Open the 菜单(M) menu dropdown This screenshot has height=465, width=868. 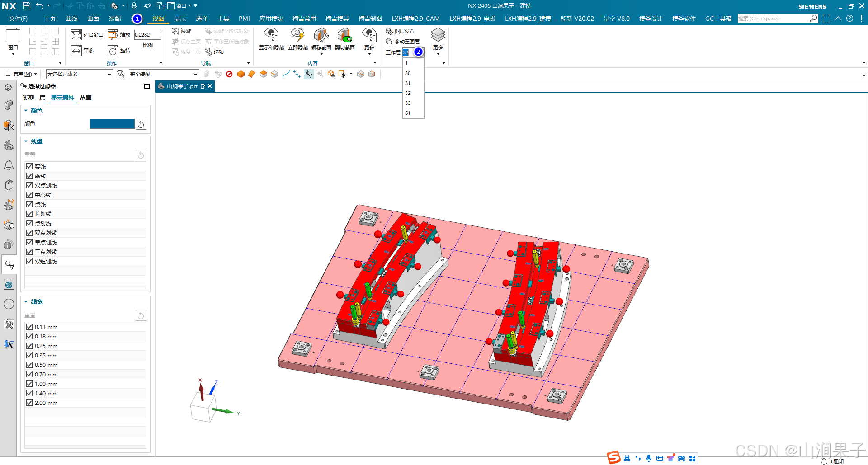(21, 74)
